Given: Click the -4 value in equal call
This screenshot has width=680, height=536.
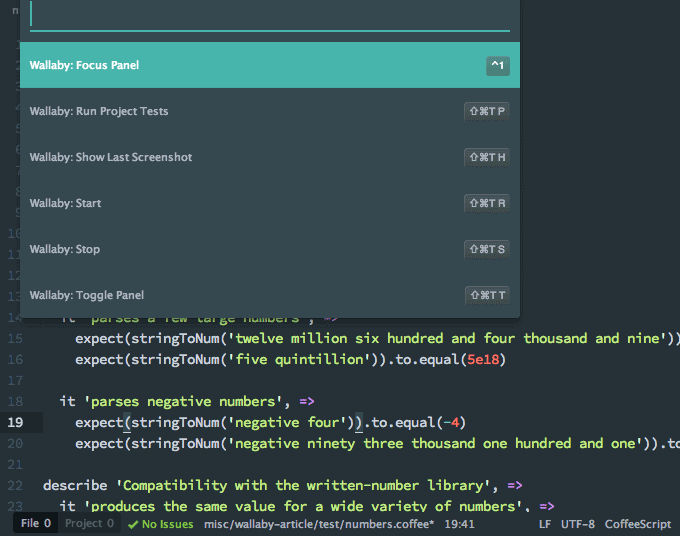Looking at the screenshot, I should point(451,422).
